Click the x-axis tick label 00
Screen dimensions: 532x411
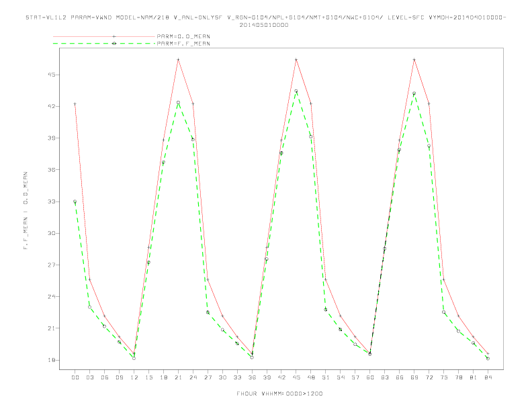pos(75,377)
